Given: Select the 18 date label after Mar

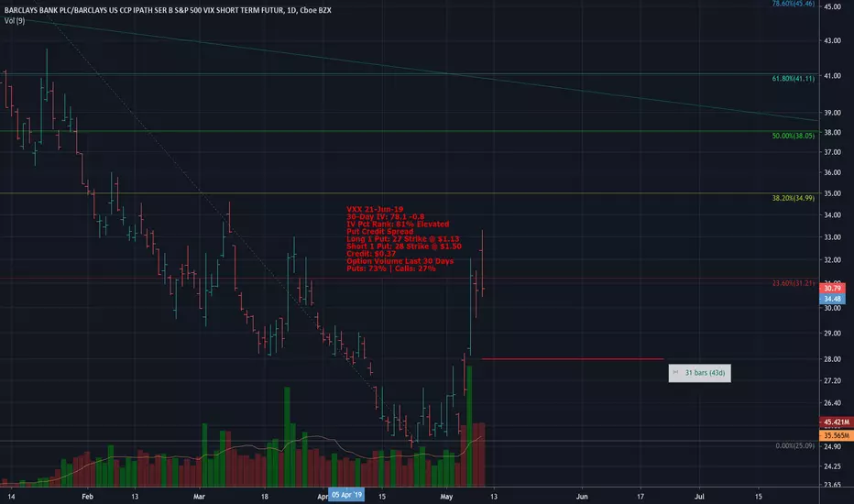Looking at the screenshot, I should [x=264, y=497].
